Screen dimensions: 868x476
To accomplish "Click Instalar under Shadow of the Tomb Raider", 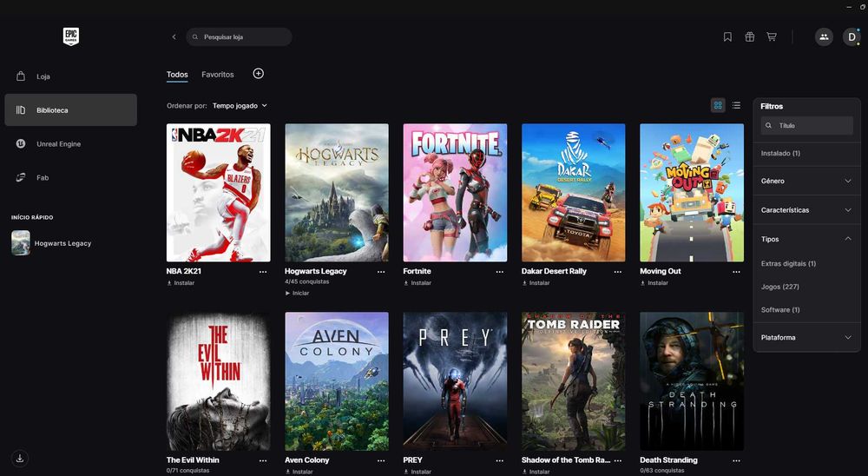I will tap(536, 472).
